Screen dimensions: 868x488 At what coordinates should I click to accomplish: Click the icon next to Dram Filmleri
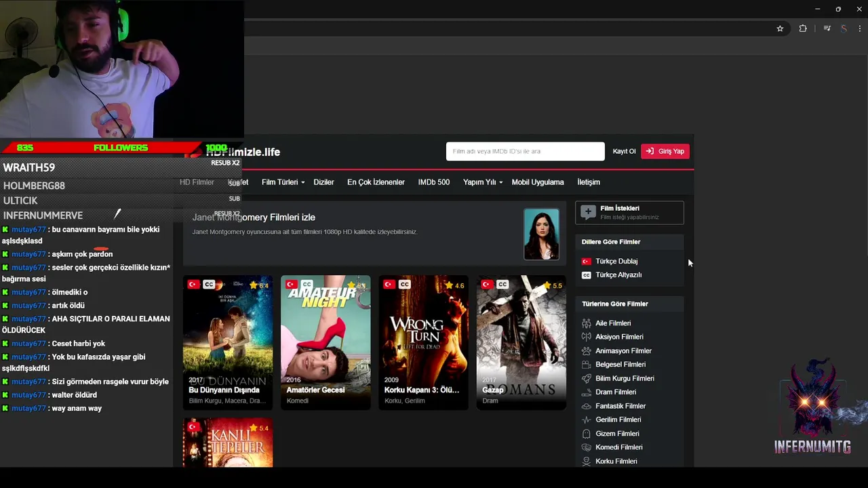pos(587,392)
